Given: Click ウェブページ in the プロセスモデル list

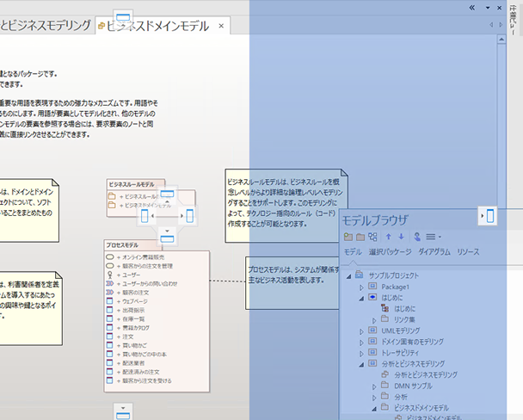Looking at the screenshot, I should pos(135,301).
